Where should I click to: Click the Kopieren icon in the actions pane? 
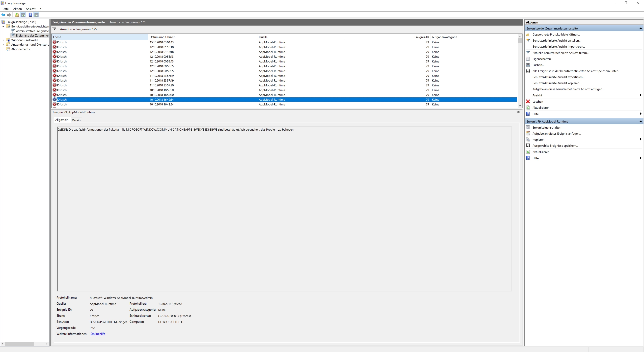528,140
